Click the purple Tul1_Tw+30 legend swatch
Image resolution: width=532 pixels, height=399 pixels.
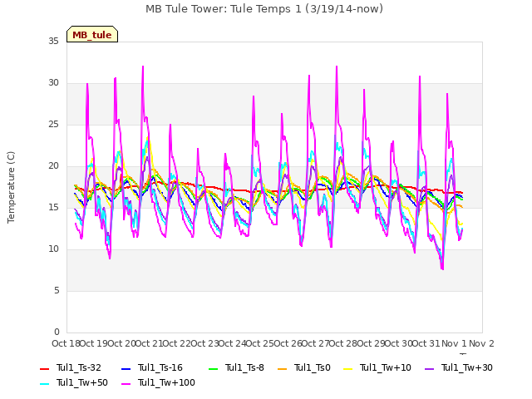(430, 368)
